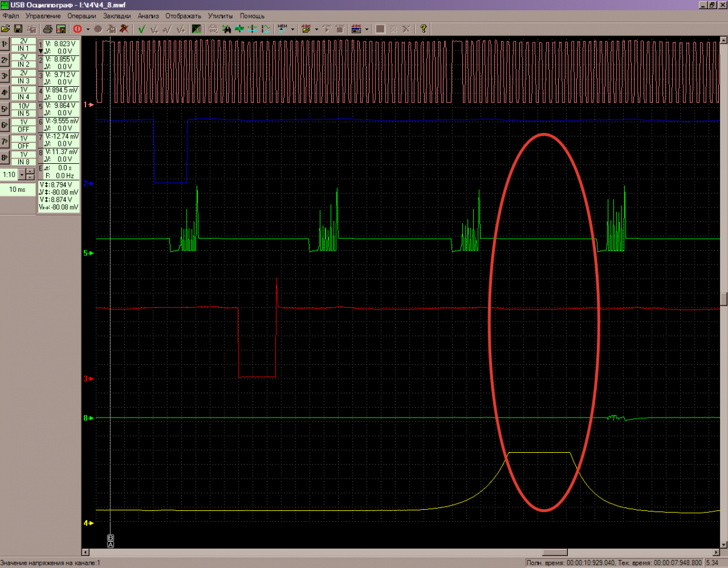This screenshot has width=728, height=568.
Task: Click the save diskette icon
Action: [18, 29]
